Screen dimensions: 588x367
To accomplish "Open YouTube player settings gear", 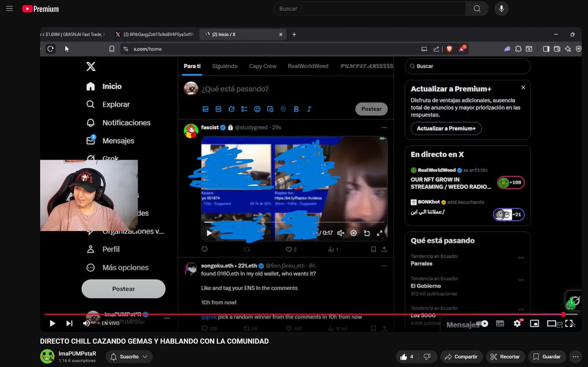I will (x=517, y=323).
